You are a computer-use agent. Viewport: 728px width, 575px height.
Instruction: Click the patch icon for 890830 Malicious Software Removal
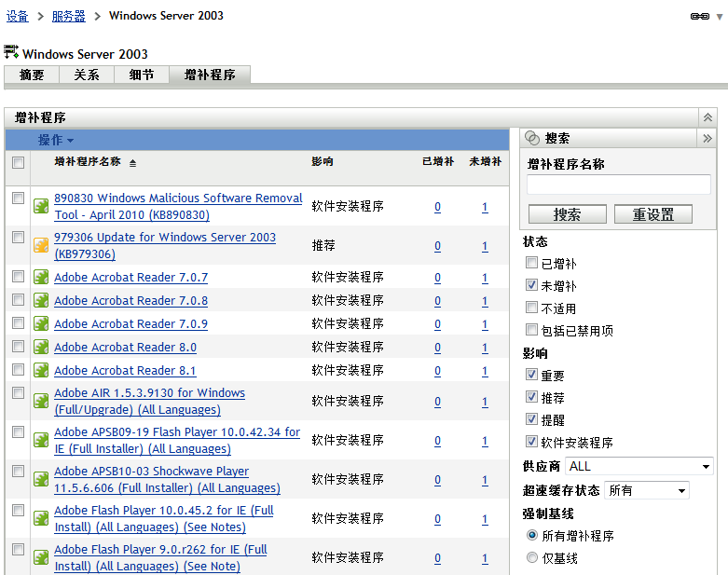(x=41, y=206)
